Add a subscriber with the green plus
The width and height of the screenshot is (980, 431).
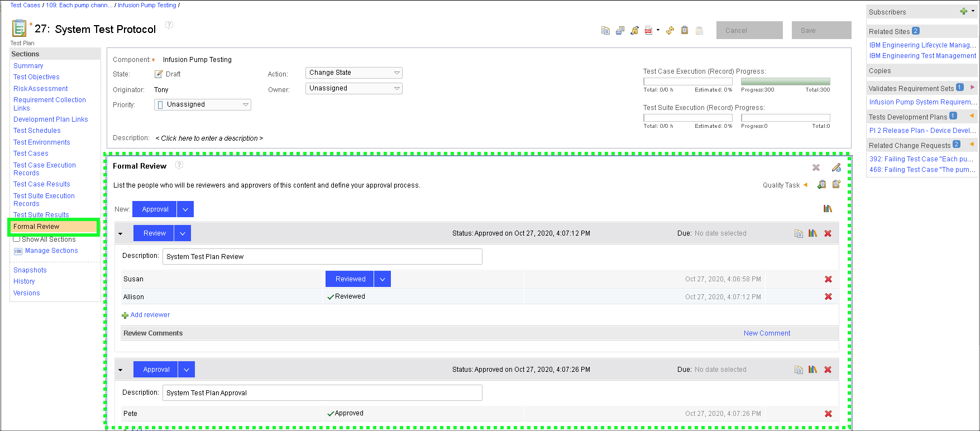[963, 12]
